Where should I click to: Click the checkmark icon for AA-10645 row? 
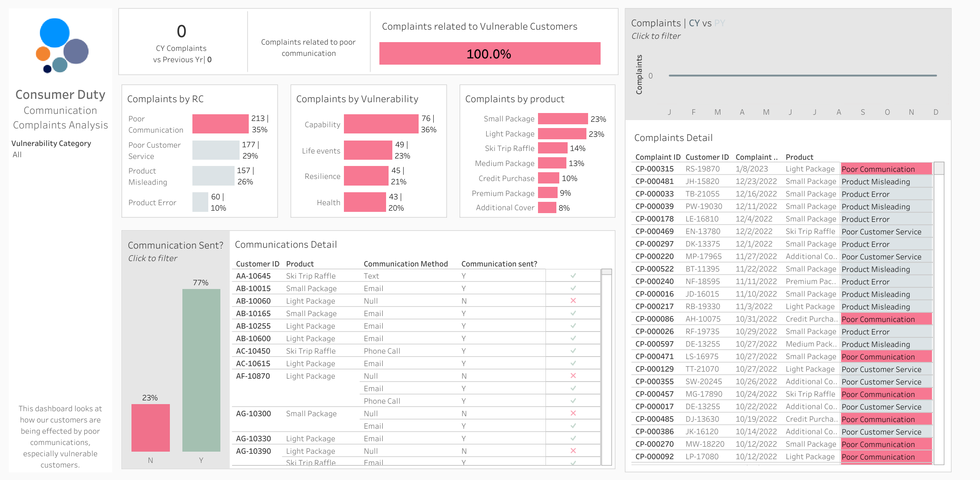[573, 276]
